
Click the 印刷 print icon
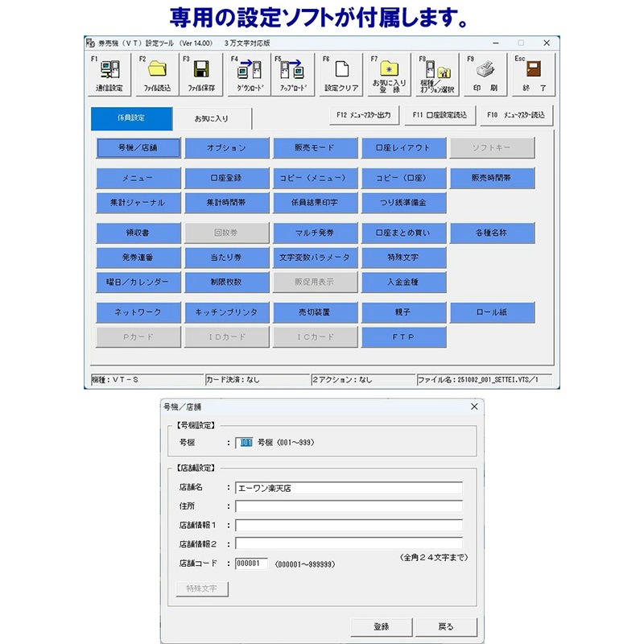(482, 72)
